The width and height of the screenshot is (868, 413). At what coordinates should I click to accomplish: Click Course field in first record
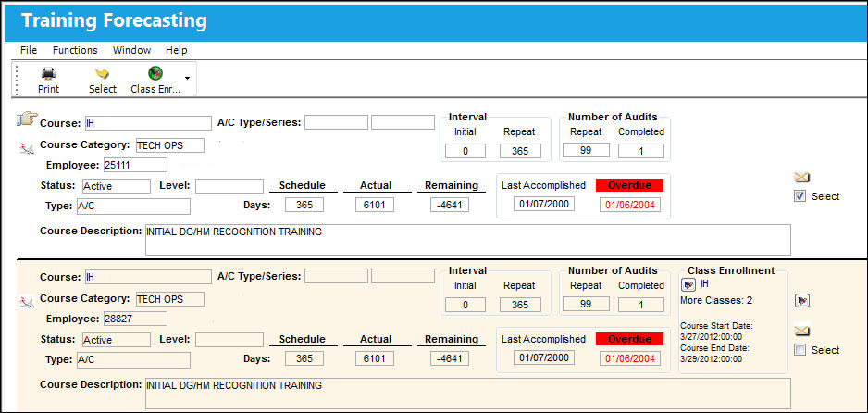click(x=148, y=123)
